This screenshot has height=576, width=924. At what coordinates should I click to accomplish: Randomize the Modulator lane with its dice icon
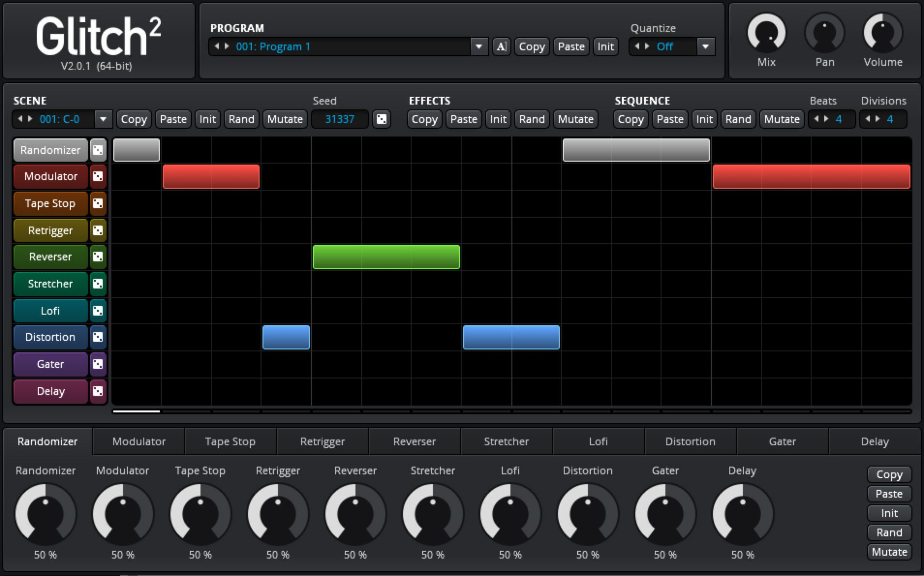(x=98, y=177)
